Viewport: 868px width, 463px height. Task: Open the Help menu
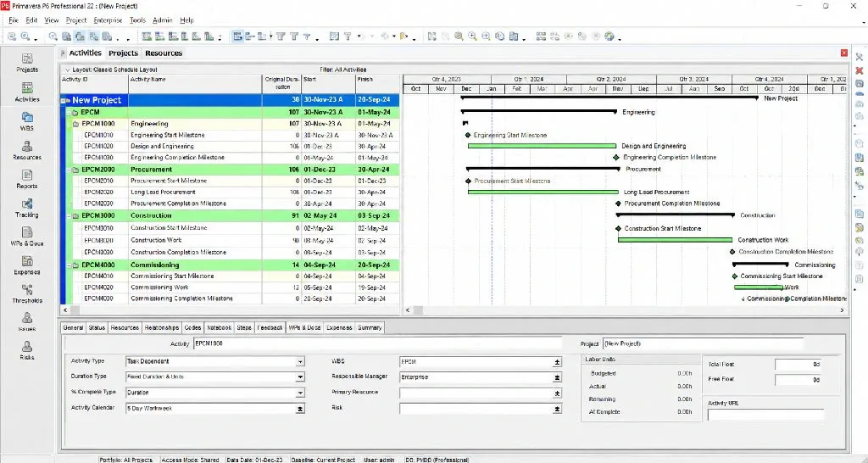[x=186, y=20]
